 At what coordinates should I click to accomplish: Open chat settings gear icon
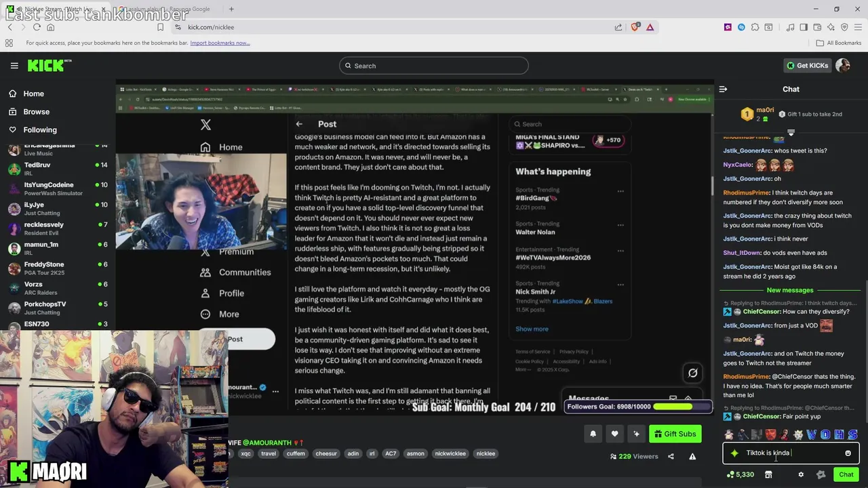800,474
